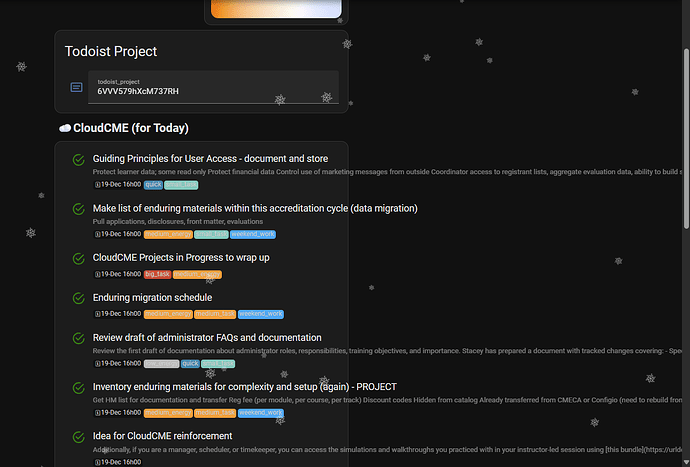Screen dimensions: 690x467
Task: Complete the Guiding Principles for User Access task
Action: pyautogui.click(x=78, y=159)
